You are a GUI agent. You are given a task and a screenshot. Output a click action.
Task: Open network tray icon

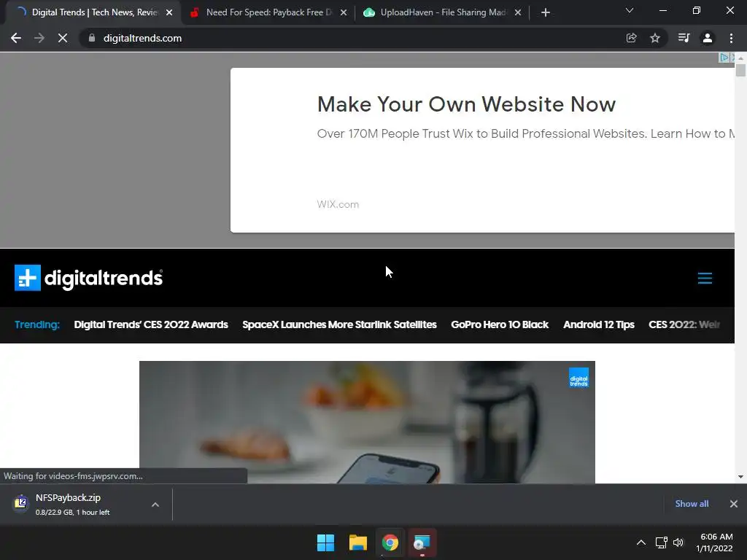[661, 542]
